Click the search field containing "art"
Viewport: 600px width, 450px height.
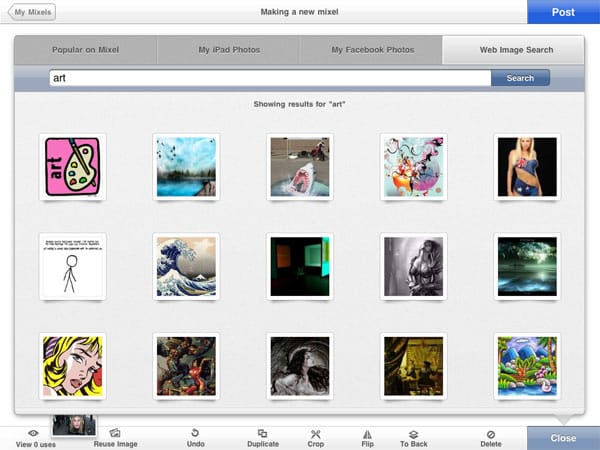click(268, 78)
